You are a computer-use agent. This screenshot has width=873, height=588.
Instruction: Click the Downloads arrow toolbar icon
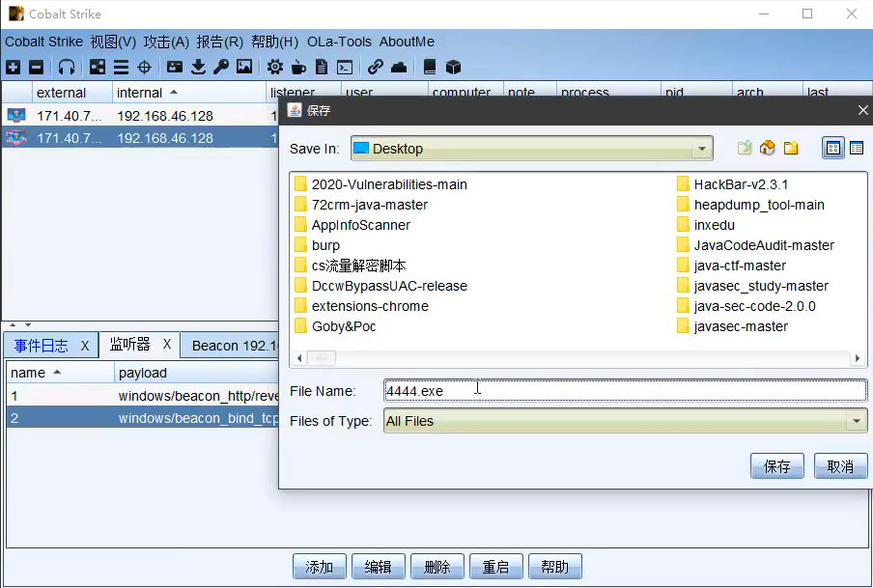pos(198,67)
